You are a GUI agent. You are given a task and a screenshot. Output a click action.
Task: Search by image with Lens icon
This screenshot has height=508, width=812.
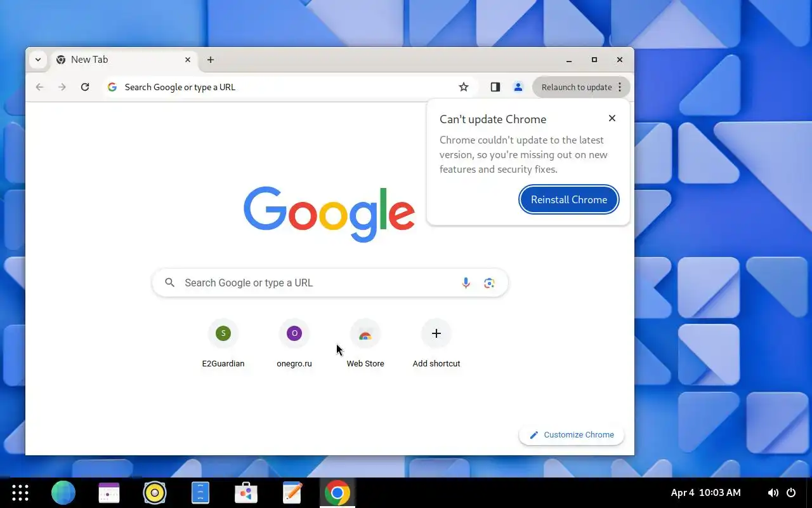coord(489,283)
